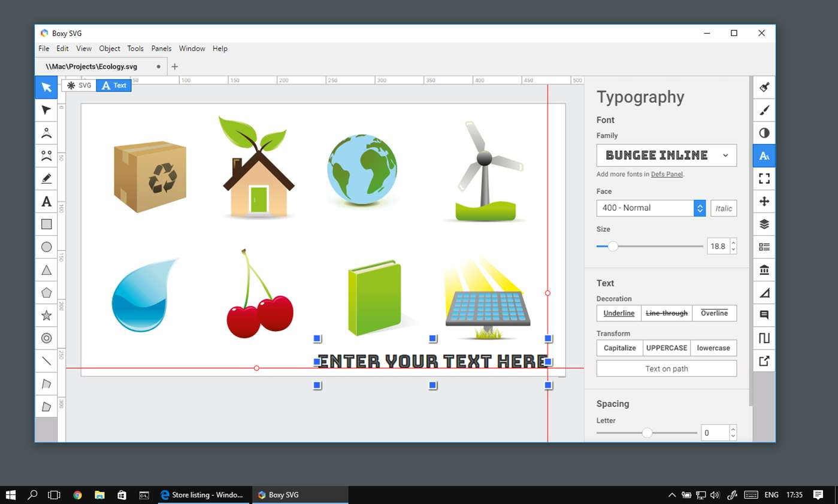Select the Star shape tool
The height and width of the screenshot is (504, 838).
(x=46, y=315)
